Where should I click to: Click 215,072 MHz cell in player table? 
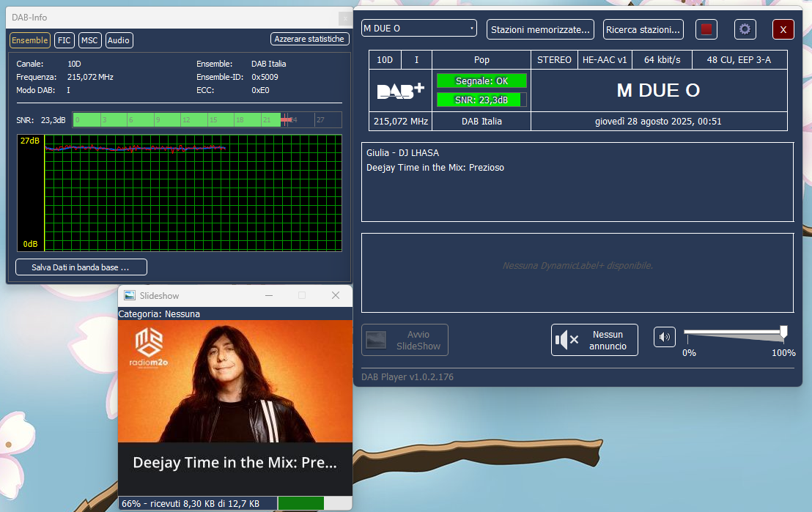tap(401, 121)
